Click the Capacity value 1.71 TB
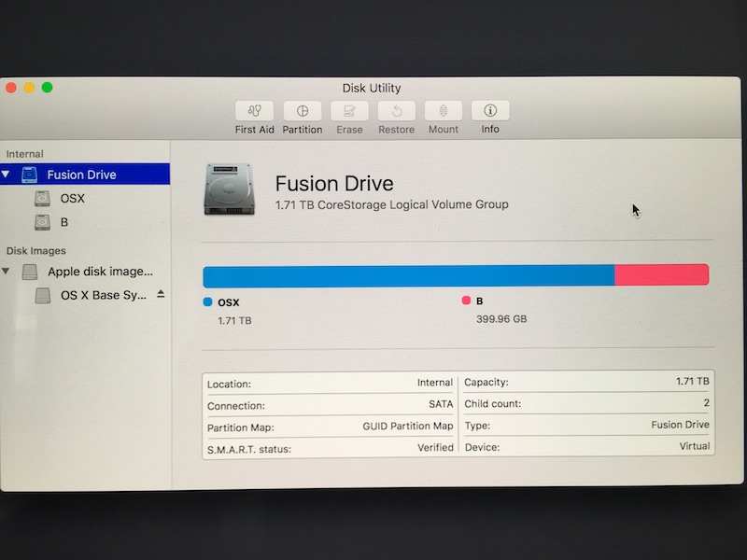 point(693,381)
